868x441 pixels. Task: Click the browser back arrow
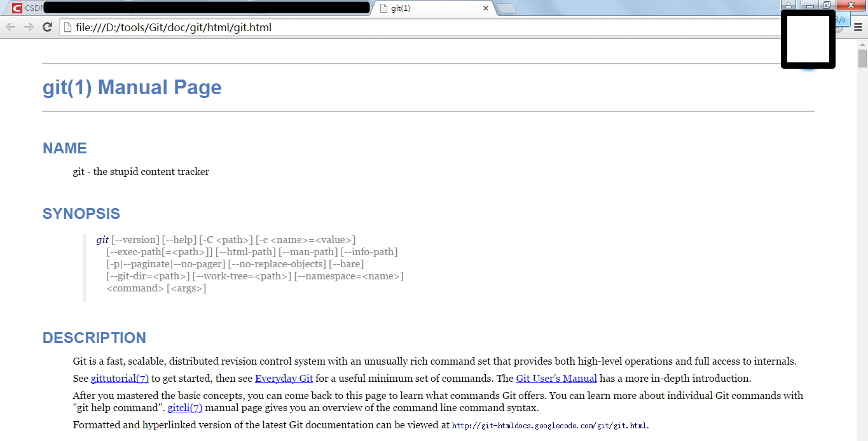point(10,27)
